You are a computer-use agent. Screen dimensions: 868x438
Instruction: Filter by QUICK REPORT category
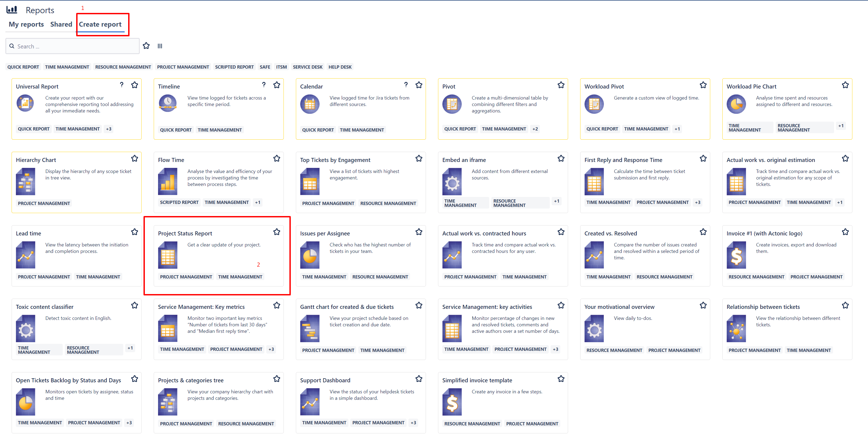(x=23, y=67)
